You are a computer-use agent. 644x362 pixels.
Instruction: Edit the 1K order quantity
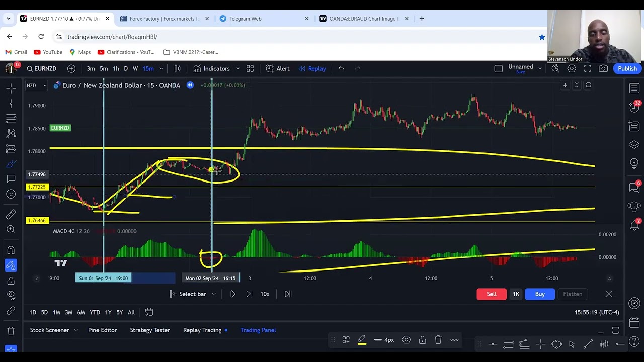click(516, 294)
